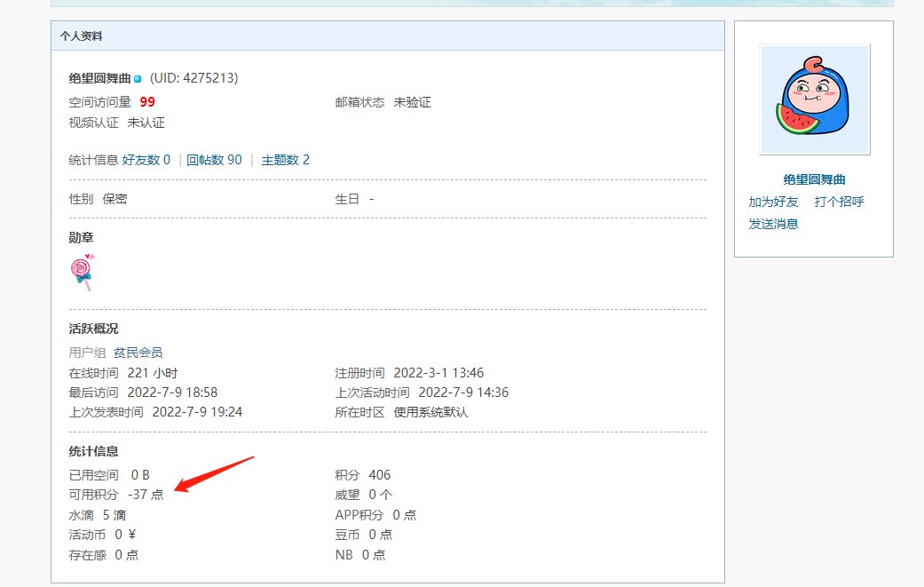924x587 pixels.
Task: Open the 主题数 2 threads link
Action: click(x=285, y=160)
